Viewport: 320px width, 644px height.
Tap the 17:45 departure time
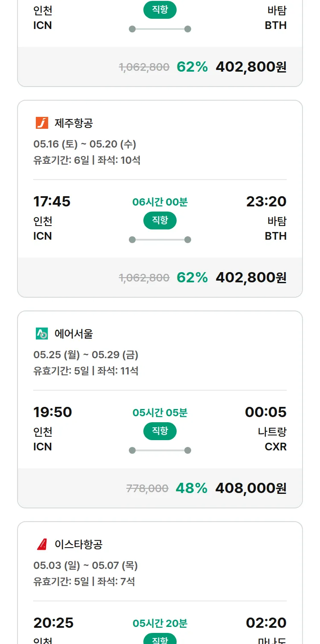(x=52, y=201)
